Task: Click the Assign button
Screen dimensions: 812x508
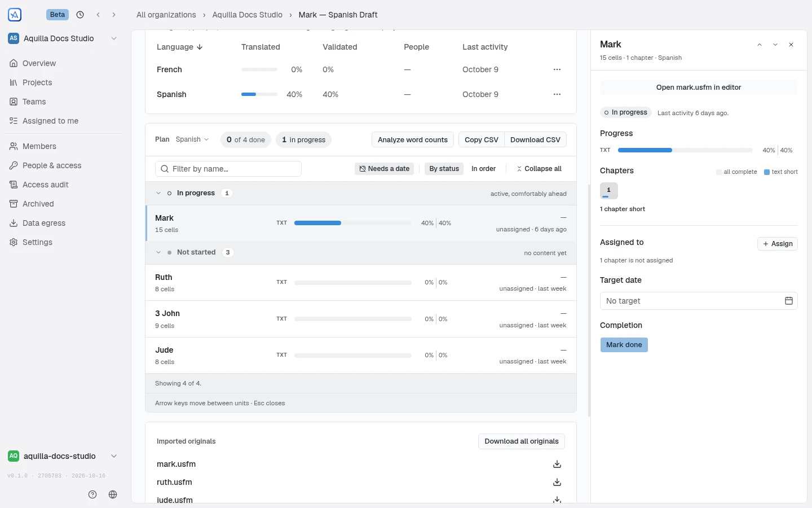Action: 778,244
